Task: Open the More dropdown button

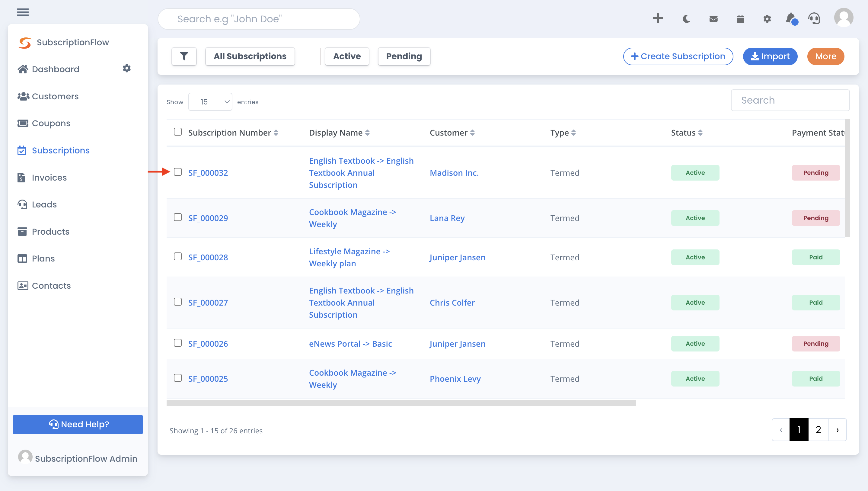Action: click(x=825, y=56)
